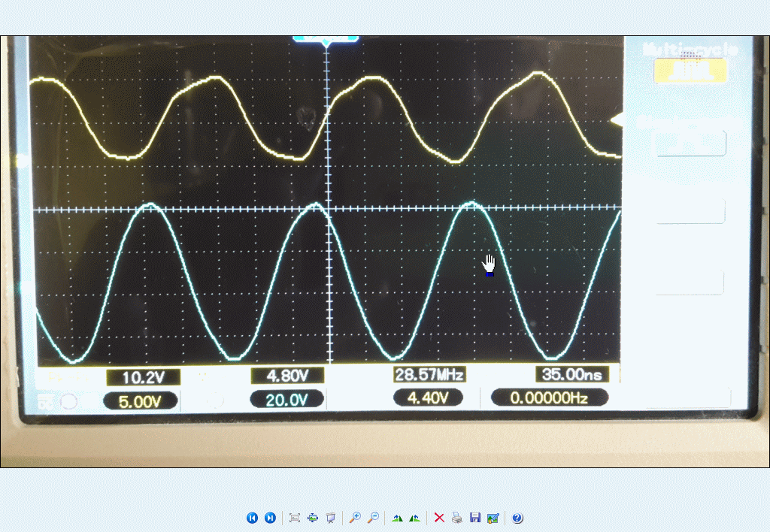Delete the image with the red X
This screenshot has height=532, width=770.
pyautogui.click(x=439, y=518)
